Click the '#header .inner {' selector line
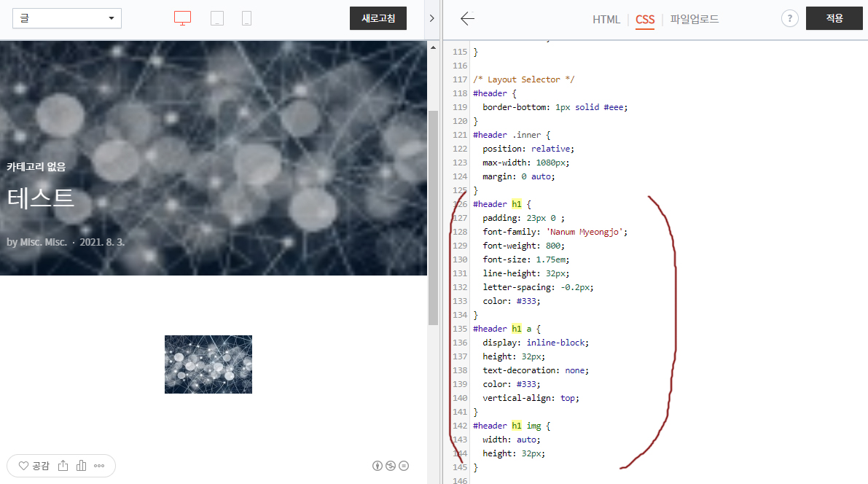Screen dimensions: 868x484 512,135
